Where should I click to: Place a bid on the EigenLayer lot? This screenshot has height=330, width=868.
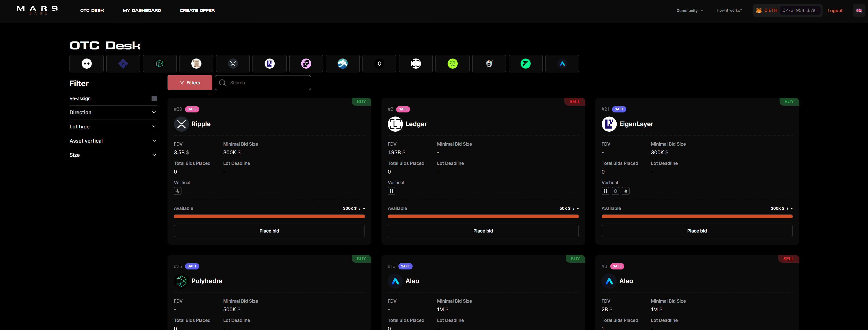[x=697, y=231]
